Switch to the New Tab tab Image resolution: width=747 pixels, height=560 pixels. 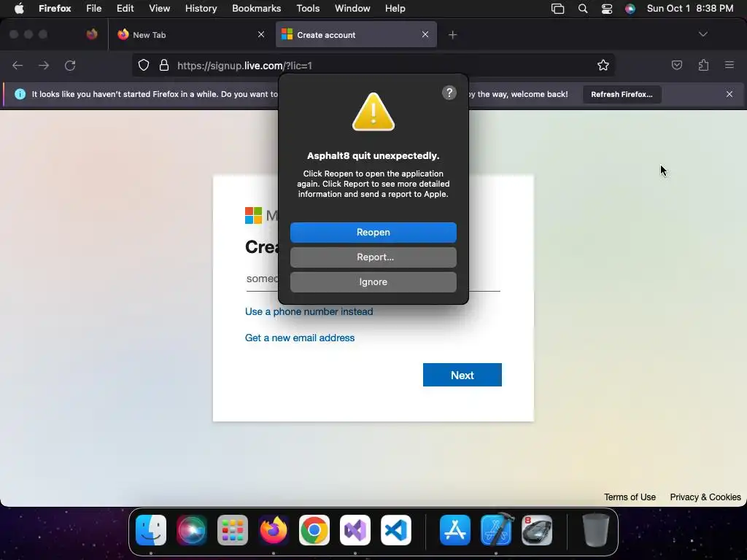189,35
